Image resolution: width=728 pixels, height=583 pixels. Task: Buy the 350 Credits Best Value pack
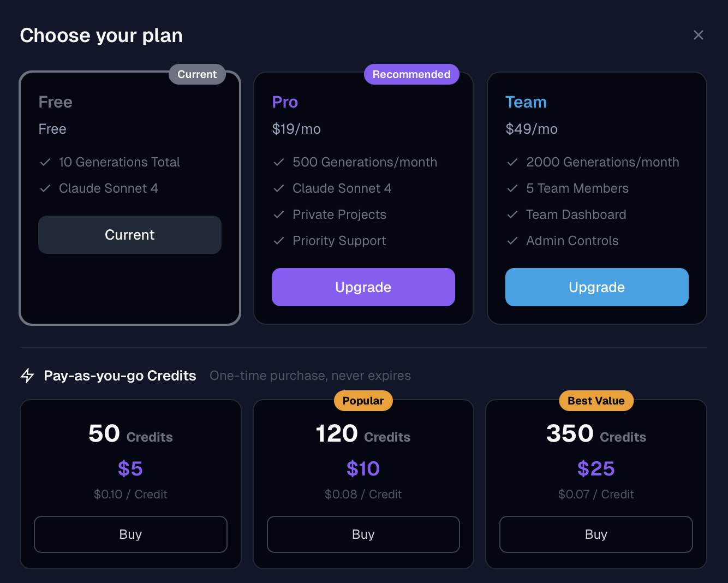point(596,534)
